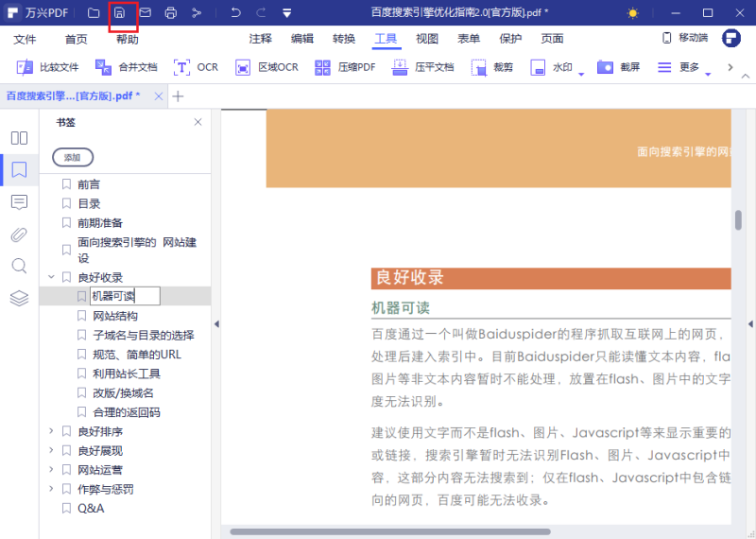Click the vertical scrollbar thumb
756x539 pixels.
click(x=738, y=220)
